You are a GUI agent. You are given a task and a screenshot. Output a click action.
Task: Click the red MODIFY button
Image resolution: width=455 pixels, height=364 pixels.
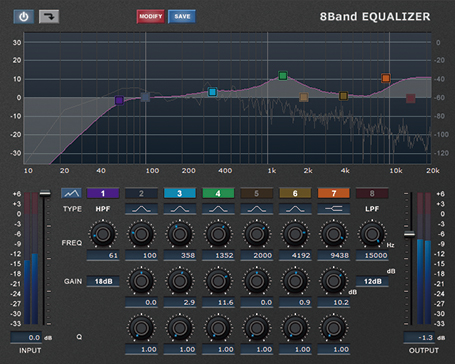pos(151,16)
